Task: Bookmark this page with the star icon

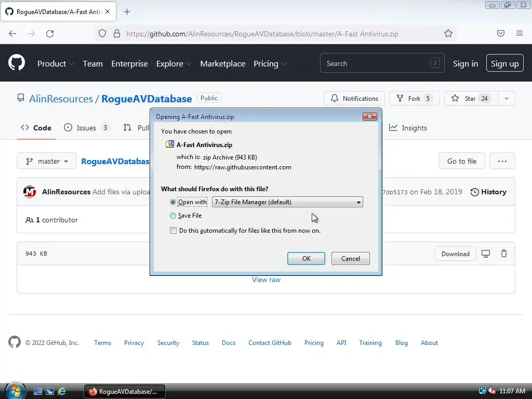Action: [x=448, y=33]
